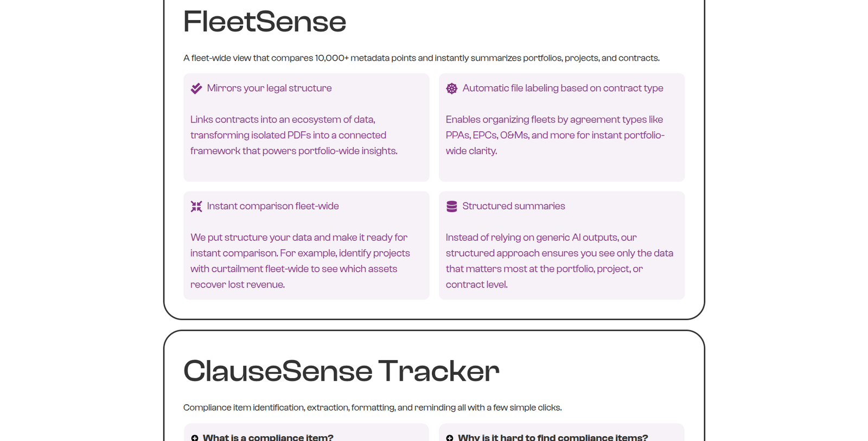Click the plus icon for What is a compliance item
Image resolution: width=868 pixels, height=441 pixels.
click(194, 438)
